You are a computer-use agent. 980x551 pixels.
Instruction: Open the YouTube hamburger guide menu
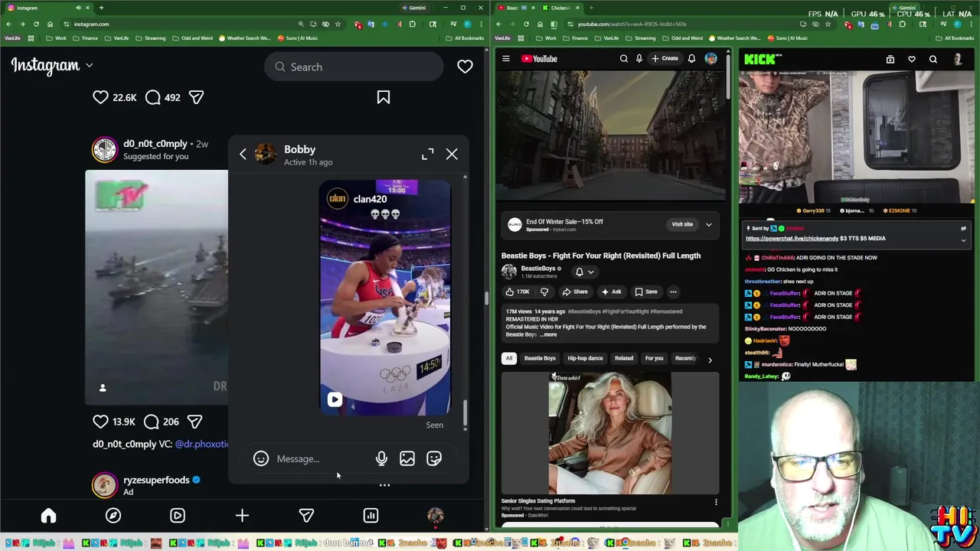click(x=506, y=59)
